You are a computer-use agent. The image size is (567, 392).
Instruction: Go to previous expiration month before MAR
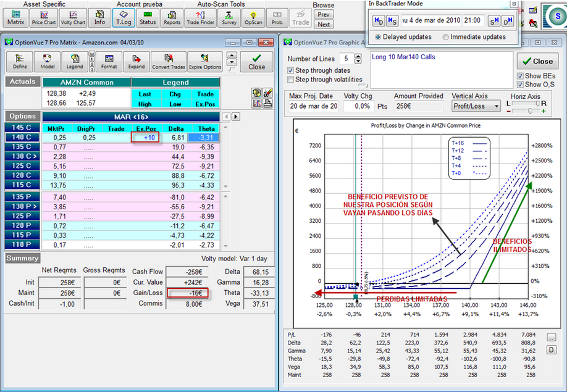tap(226, 117)
